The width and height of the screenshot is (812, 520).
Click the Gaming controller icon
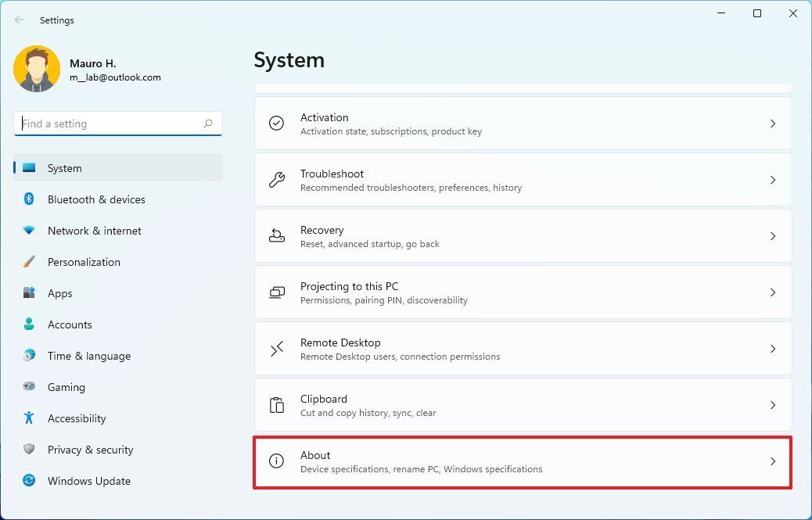click(29, 386)
